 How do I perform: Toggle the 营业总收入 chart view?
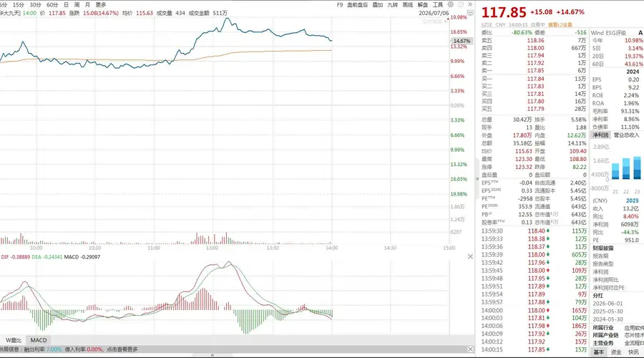626,135
